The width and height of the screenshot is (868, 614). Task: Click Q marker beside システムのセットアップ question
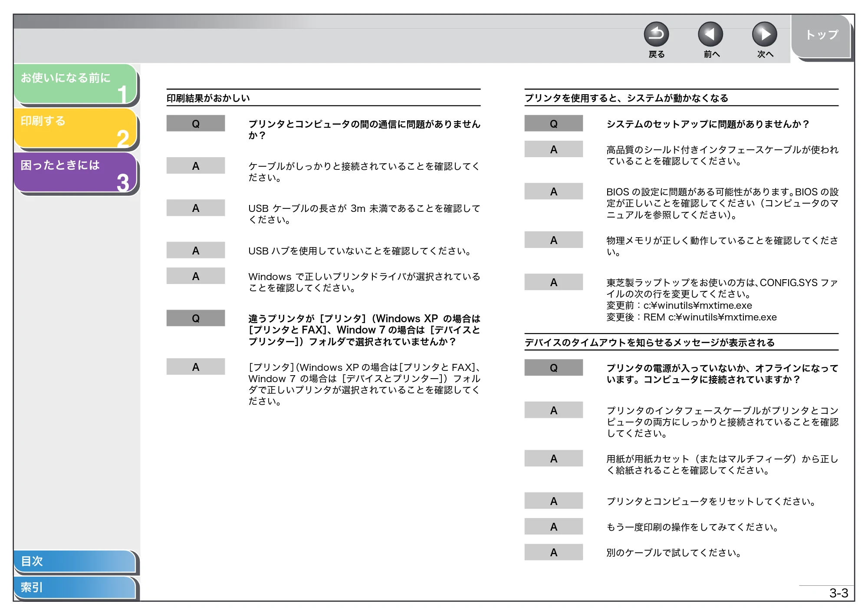[553, 123]
